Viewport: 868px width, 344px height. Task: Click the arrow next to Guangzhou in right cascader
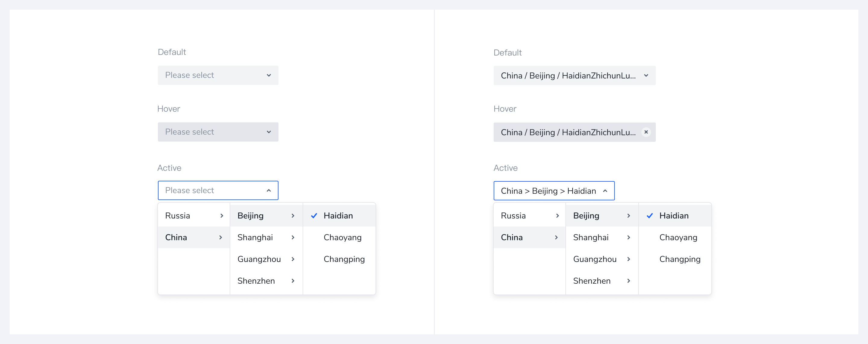628,259
